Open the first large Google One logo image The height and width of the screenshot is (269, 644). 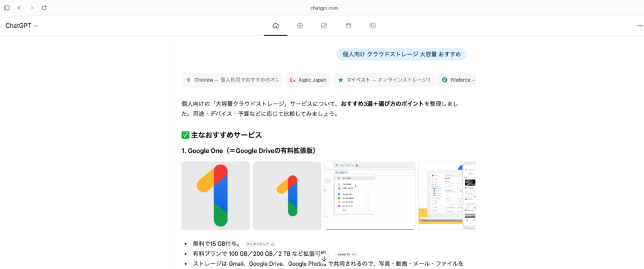coord(215,195)
